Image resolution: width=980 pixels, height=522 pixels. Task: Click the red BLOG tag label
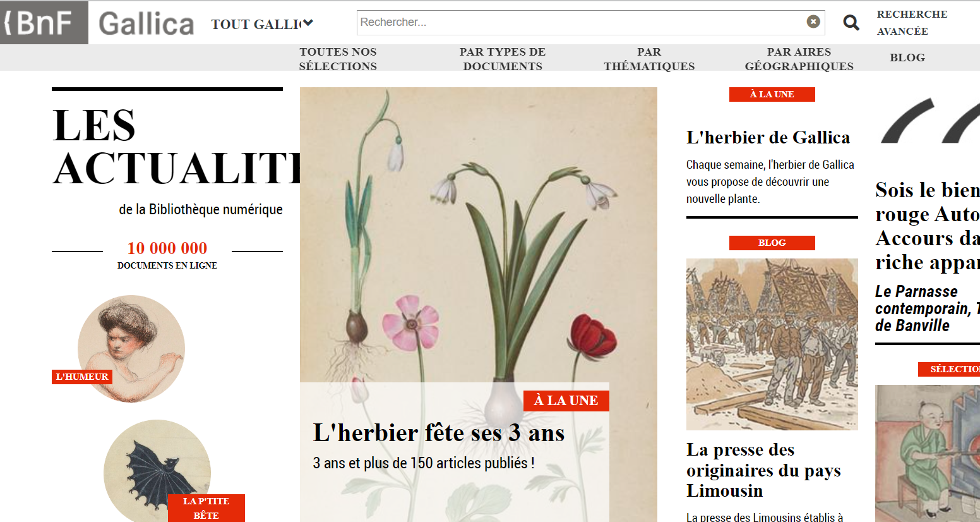tap(772, 243)
